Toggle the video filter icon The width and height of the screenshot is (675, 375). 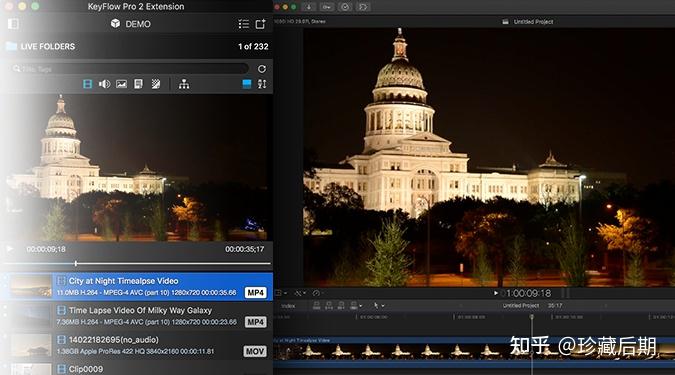87,84
